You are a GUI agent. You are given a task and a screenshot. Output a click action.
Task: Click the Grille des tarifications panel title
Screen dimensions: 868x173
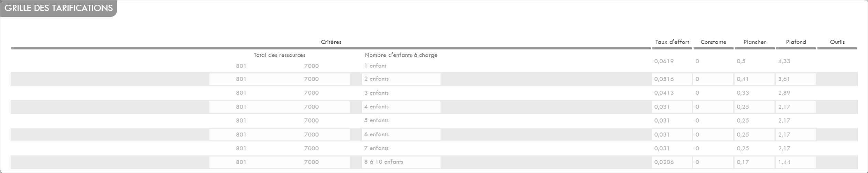click(58, 8)
